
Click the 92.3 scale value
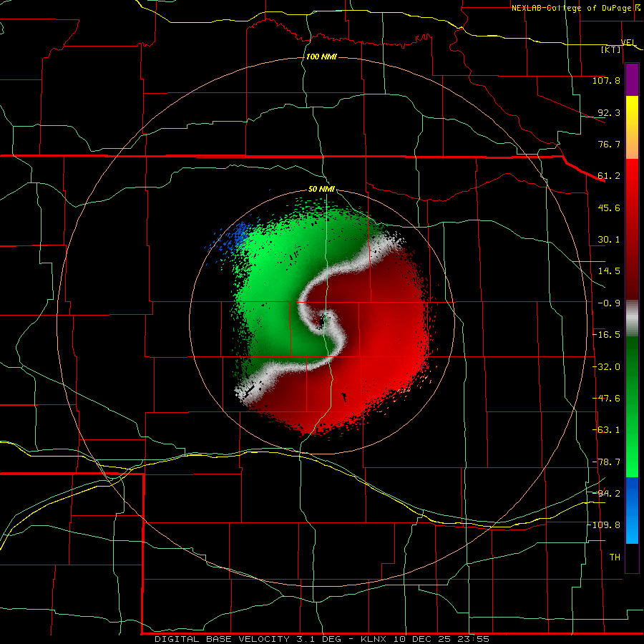click(x=609, y=112)
